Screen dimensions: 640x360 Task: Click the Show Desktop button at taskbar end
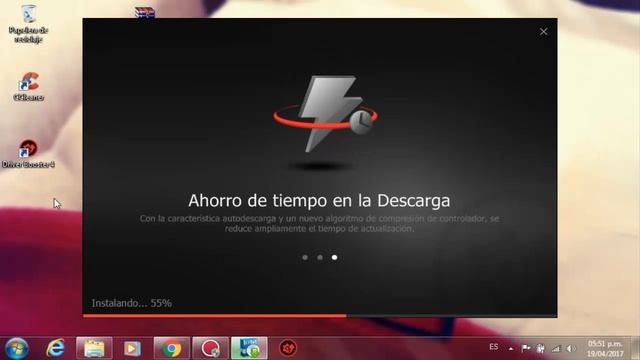click(635, 348)
